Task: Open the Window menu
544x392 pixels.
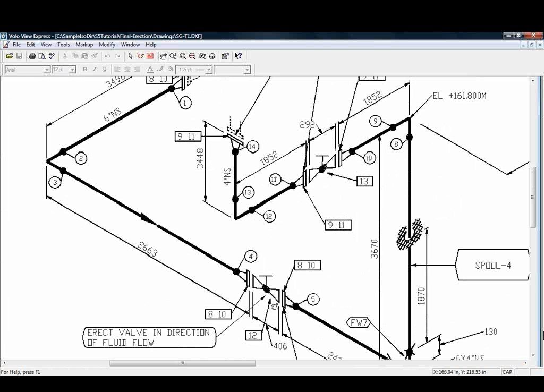Action: pos(131,45)
